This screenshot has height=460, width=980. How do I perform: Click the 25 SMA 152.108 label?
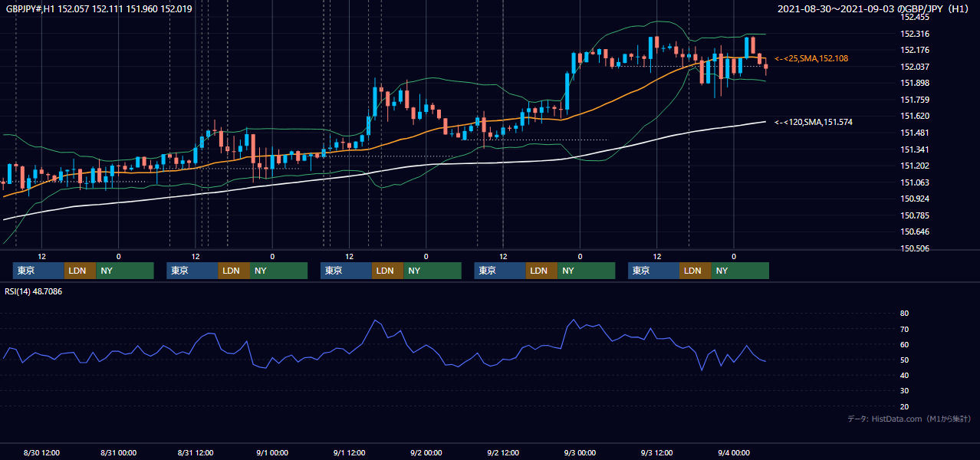(x=811, y=58)
